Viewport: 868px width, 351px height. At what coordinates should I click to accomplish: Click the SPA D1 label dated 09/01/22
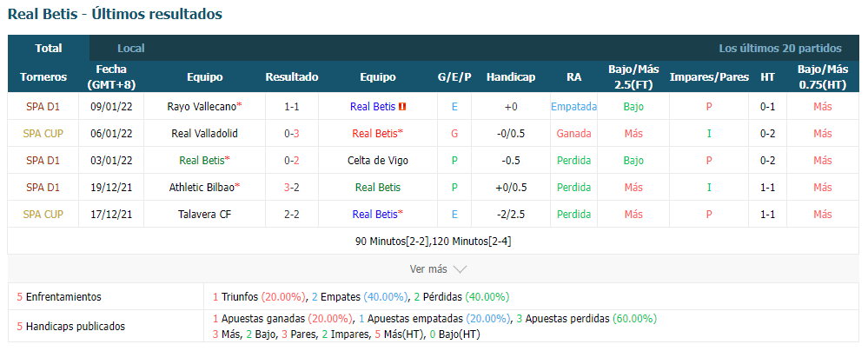43,106
